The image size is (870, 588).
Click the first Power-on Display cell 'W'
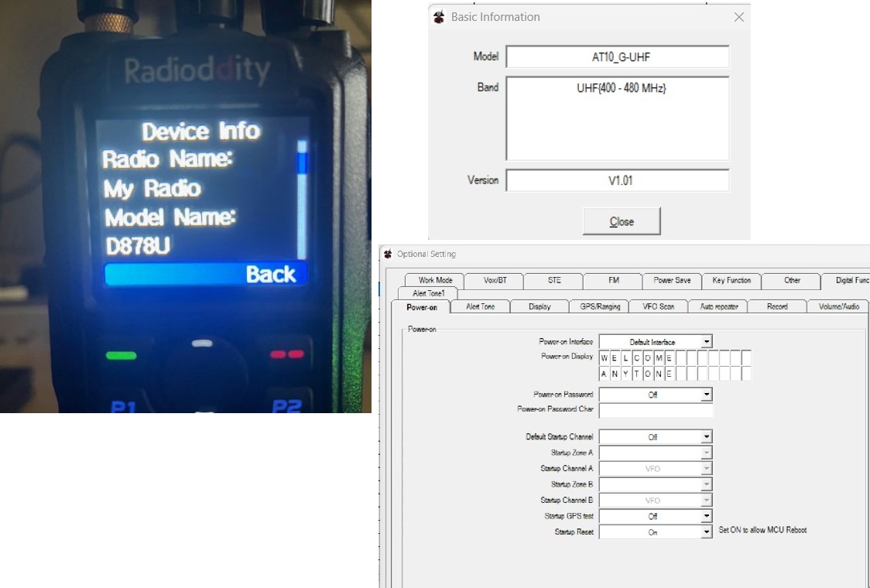(x=605, y=358)
